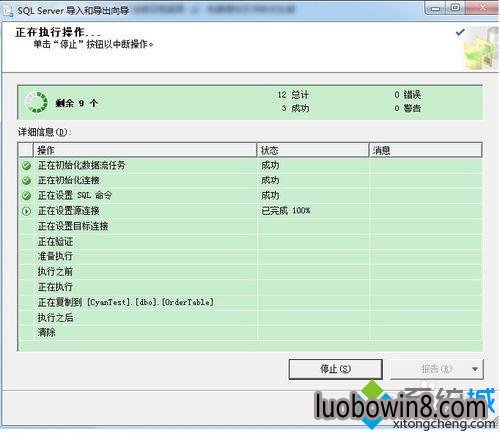Screen dimensions: 500x434
Task: Click the 停止(S) button
Action: click(335, 369)
